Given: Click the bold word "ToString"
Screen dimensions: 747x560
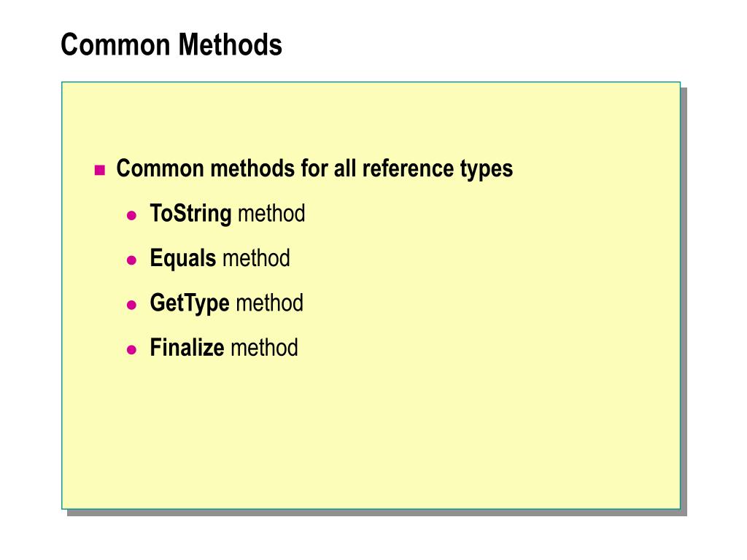Looking at the screenshot, I should (190, 214).
